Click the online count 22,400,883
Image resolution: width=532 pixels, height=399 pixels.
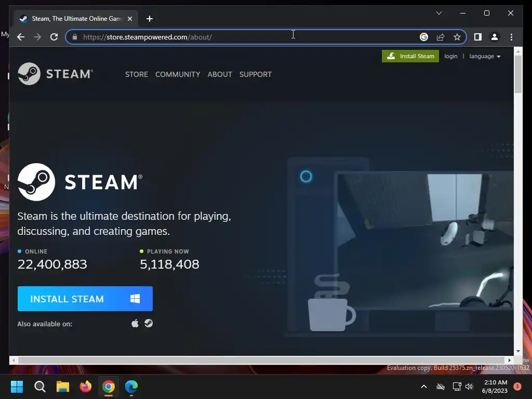pyautogui.click(x=52, y=264)
